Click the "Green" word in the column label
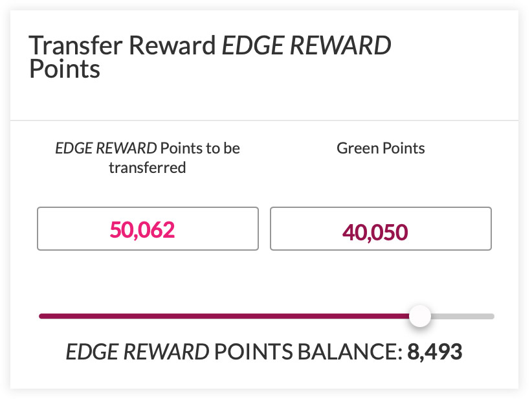 coord(357,148)
